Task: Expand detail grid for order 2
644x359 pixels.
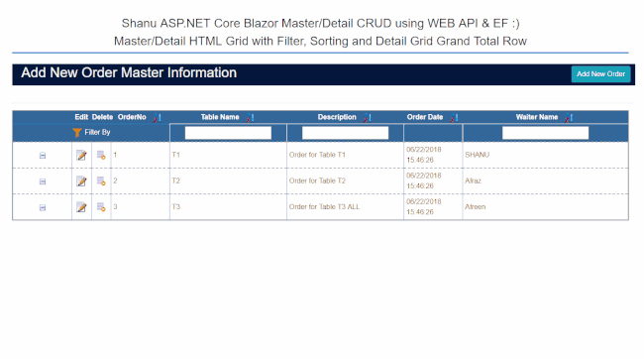Action: [x=43, y=181]
